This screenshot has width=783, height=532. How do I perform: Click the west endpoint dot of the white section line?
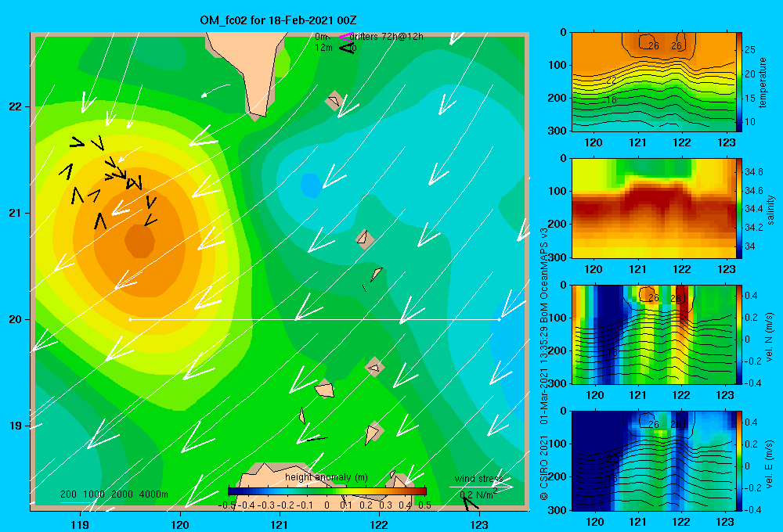click(130, 319)
